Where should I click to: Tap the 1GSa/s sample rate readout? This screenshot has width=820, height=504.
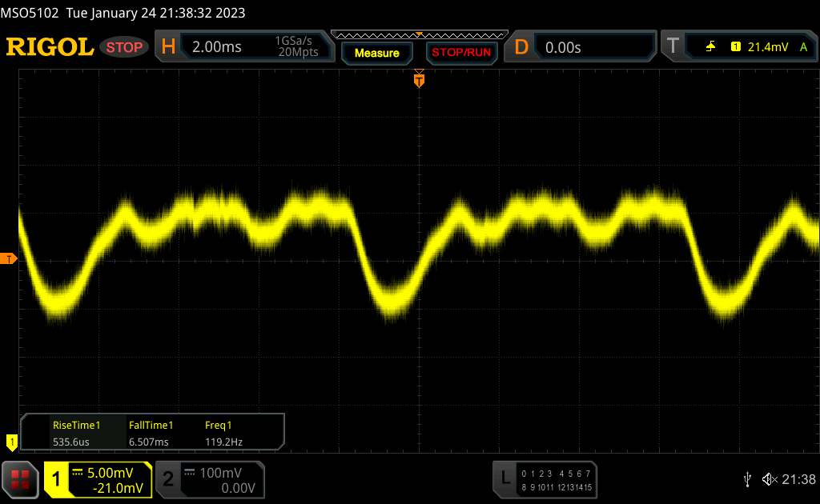[293, 41]
